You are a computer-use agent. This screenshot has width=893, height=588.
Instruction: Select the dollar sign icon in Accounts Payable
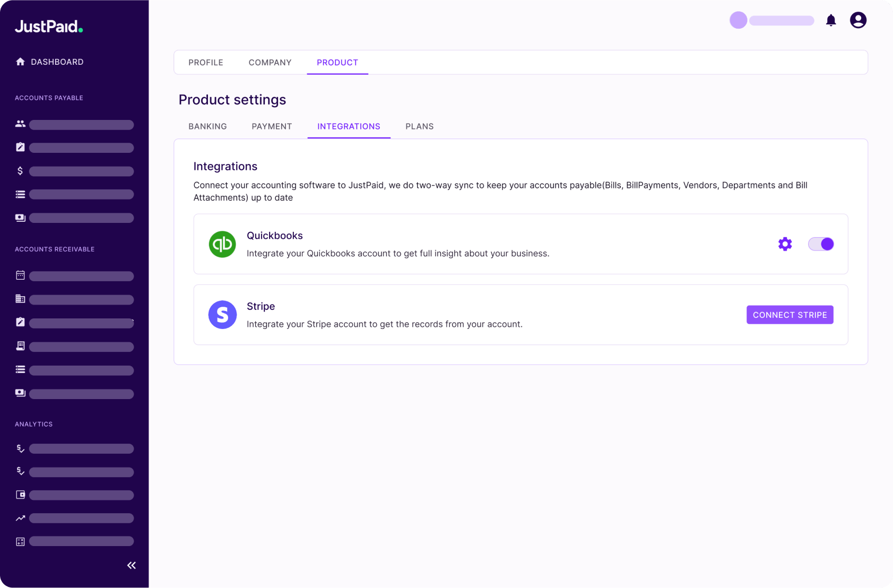coord(20,171)
